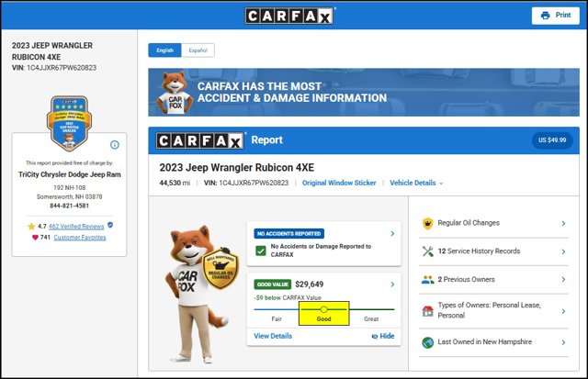The image size is (588, 379).
Task: Expand the Vehicle Details dropdown
Action: [x=416, y=183]
